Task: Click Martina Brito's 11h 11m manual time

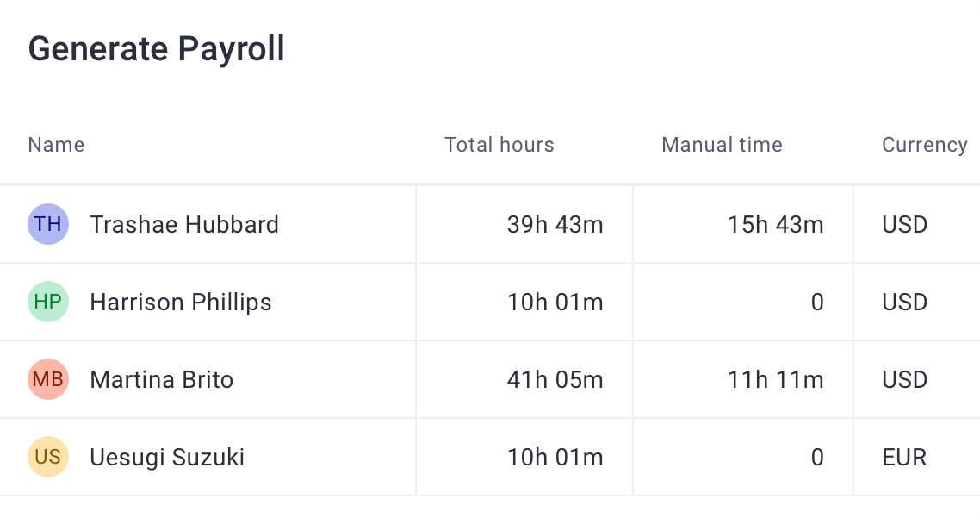Action: click(776, 380)
